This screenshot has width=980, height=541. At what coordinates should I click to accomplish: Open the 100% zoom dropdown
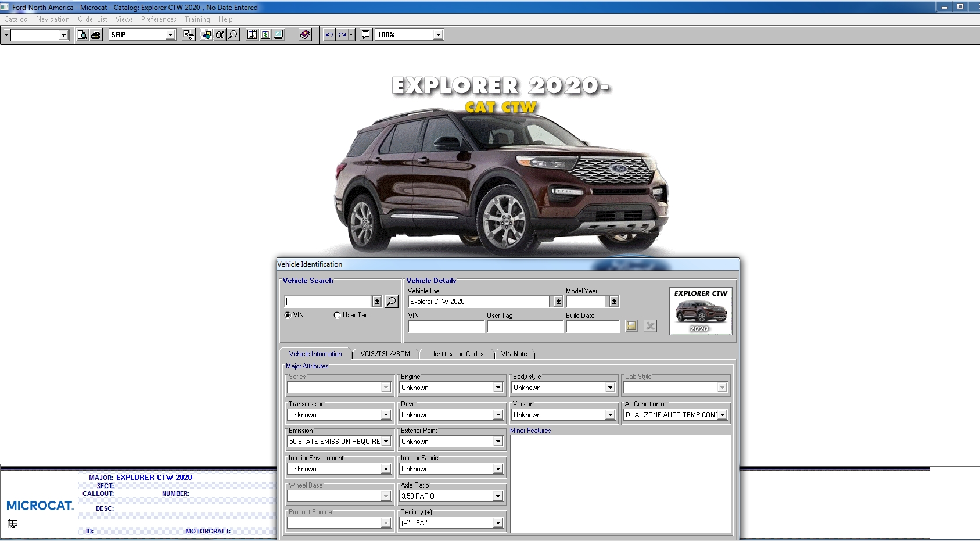click(x=438, y=35)
